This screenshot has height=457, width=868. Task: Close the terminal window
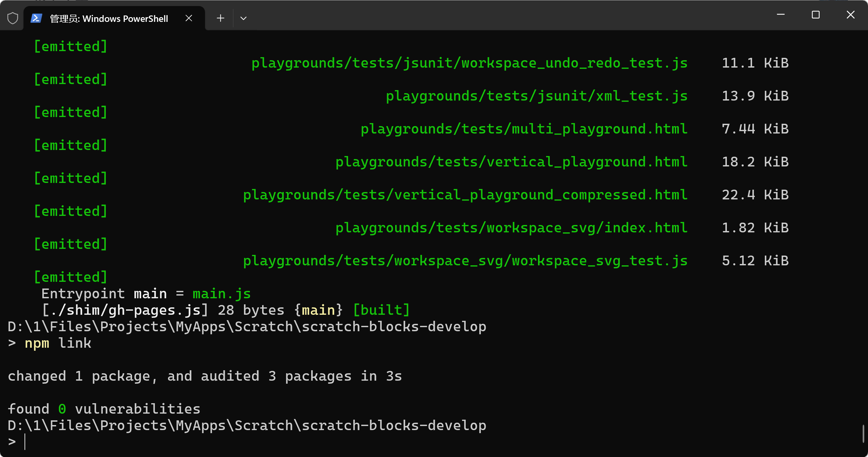point(851,15)
